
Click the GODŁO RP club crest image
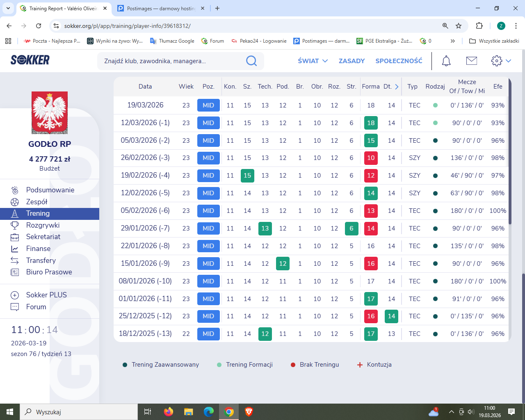50,113
